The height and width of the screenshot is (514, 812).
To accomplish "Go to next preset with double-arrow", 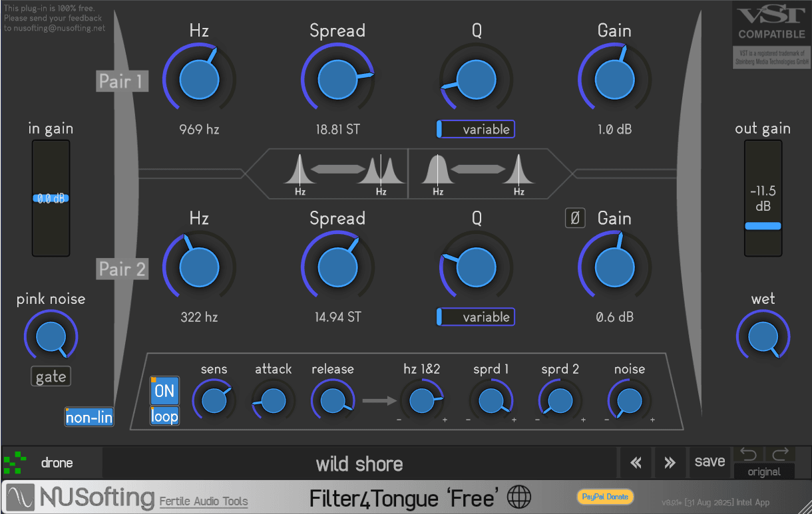I will (670, 463).
